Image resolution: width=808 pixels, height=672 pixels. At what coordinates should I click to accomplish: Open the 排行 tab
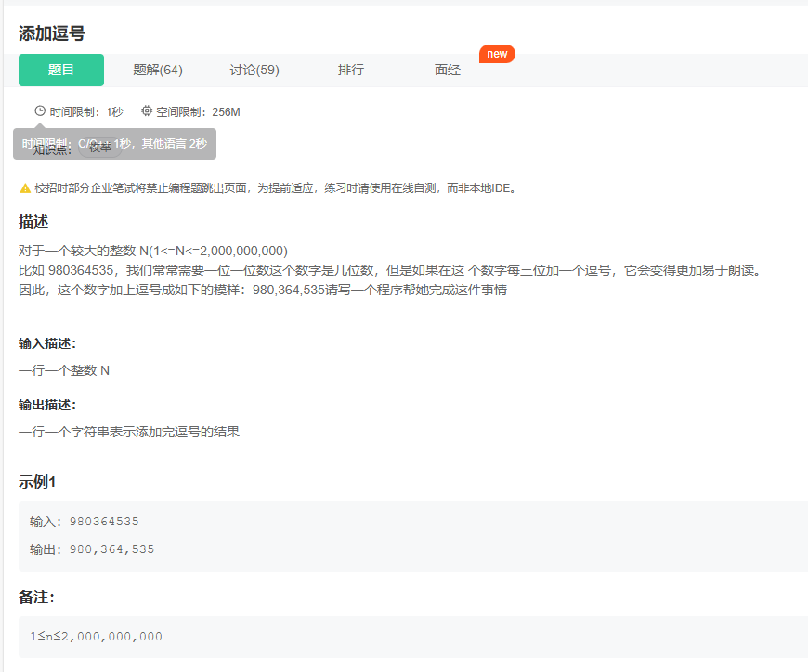click(x=351, y=70)
